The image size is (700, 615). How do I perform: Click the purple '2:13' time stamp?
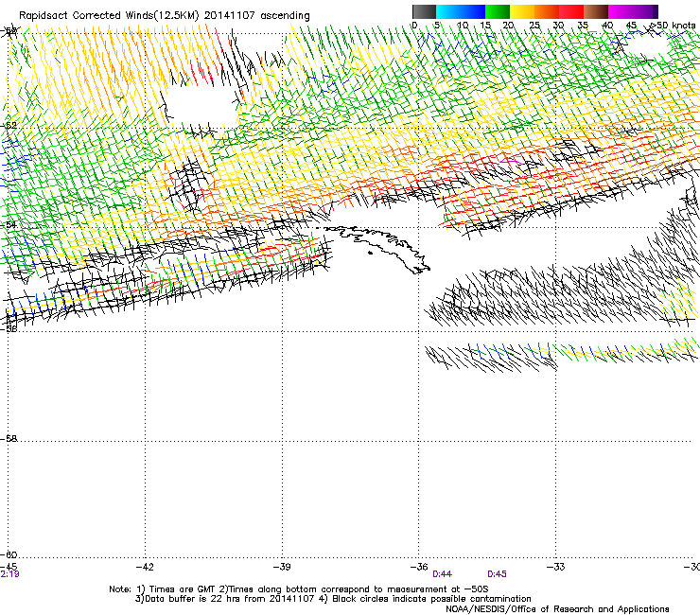pos(9,574)
